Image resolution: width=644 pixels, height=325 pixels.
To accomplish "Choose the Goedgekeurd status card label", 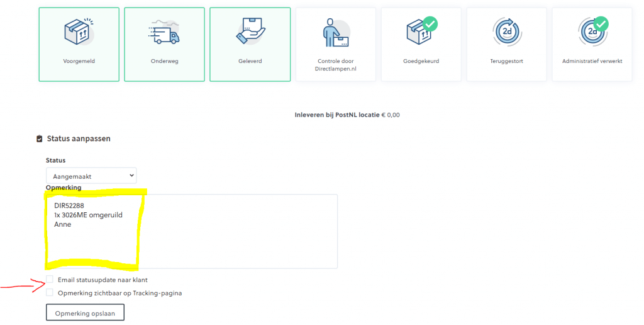I will tap(421, 62).
